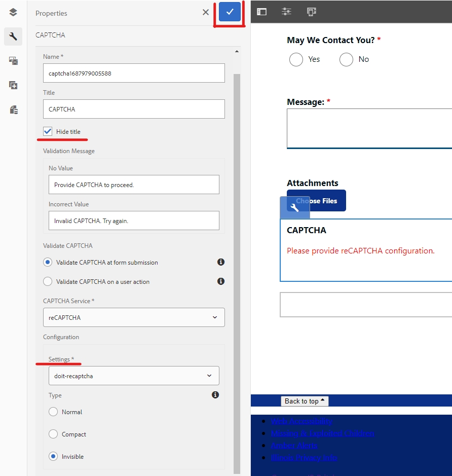Edit the No Value validation message field
Viewport: 452px width, 476px height.
pos(134,185)
